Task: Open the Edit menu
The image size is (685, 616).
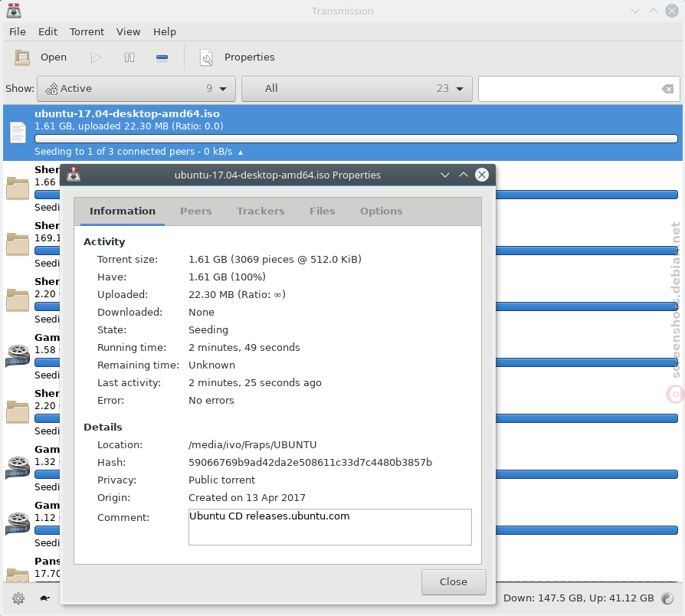Action: coord(48,32)
